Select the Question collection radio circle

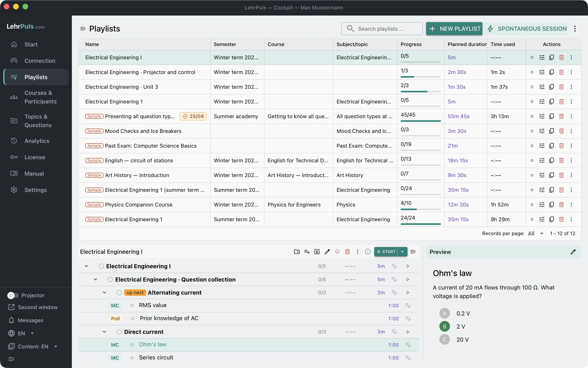pyautogui.click(x=110, y=279)
